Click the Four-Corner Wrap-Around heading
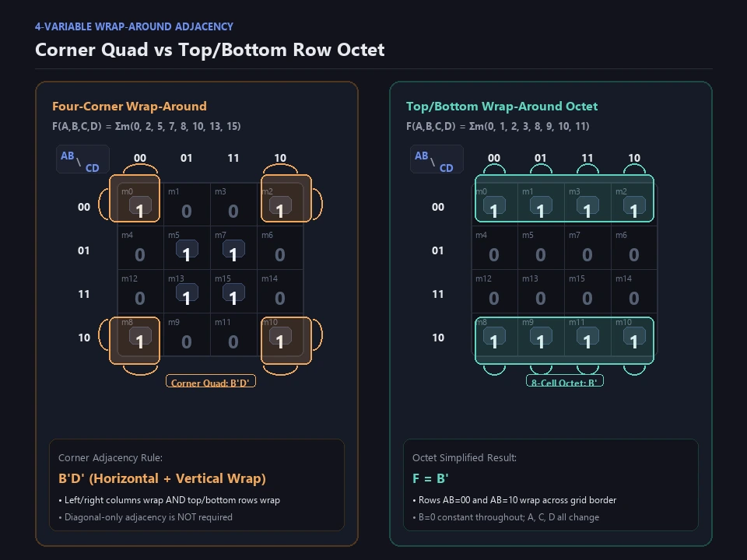This screenshot has height=560, width=747. pos(130,107)
